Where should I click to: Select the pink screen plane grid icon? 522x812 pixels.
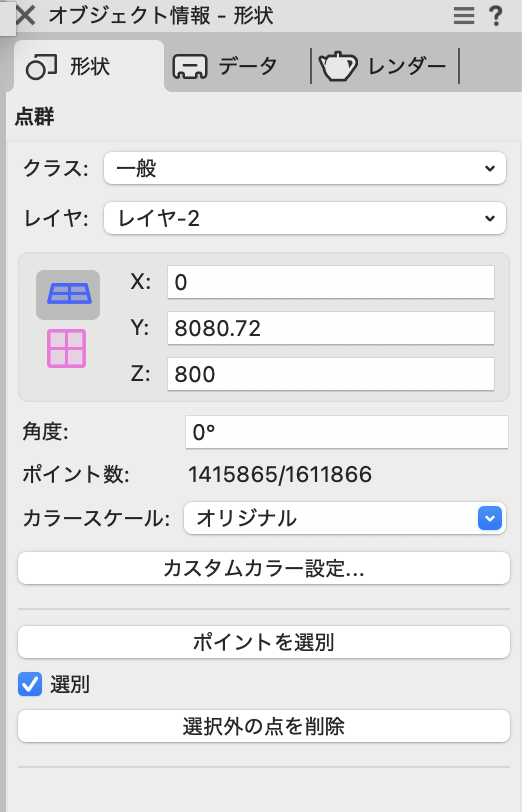pyautogui.click(x=67, y=349)
